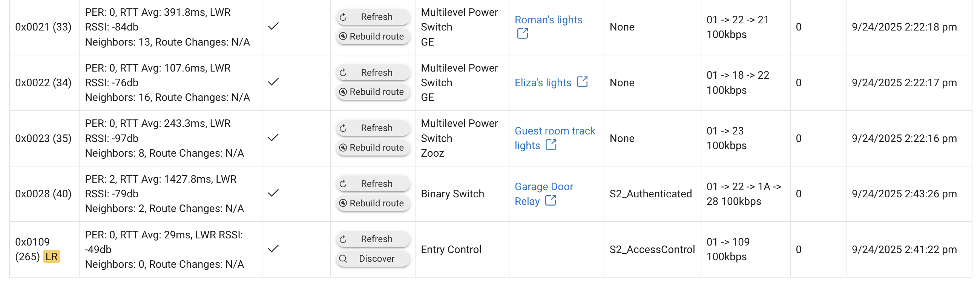980x290 pixels.
Task: Click the checkmark for node 0x0109
Action: pyautogui.click(x=273, y=249)
